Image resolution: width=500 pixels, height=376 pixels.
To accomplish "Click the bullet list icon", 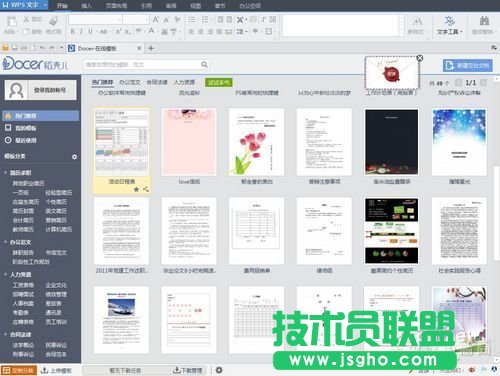I will click(191, 20).
